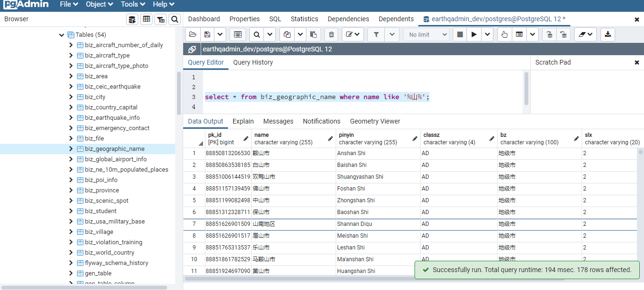This screenshot has width=644, height=290.
Task: Select the biz_city table in tree
Action: click(x=95, y=97)
